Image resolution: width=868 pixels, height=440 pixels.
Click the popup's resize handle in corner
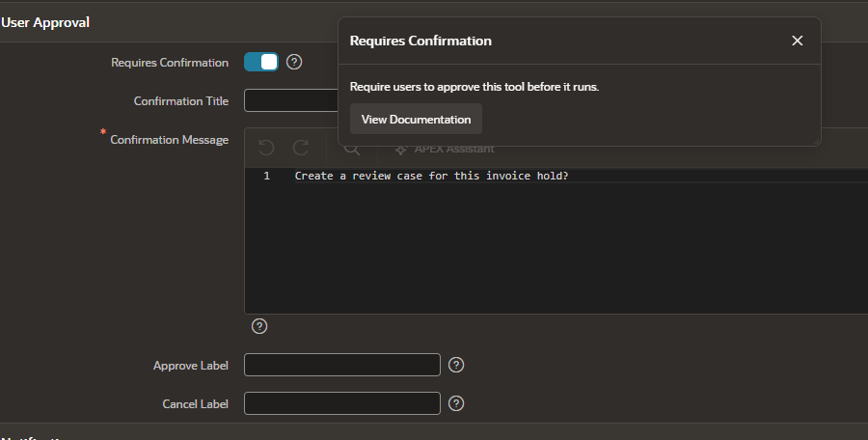click(815, 141)
